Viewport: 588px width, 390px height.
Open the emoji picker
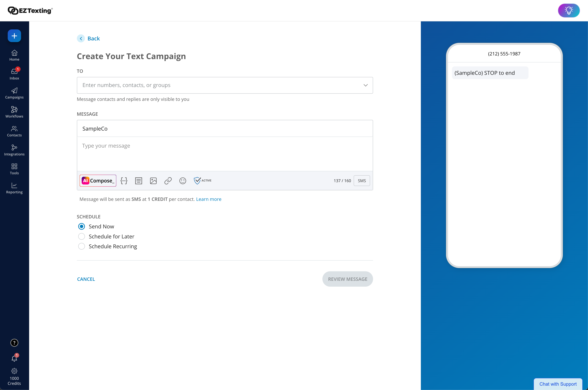coord(183,181)
